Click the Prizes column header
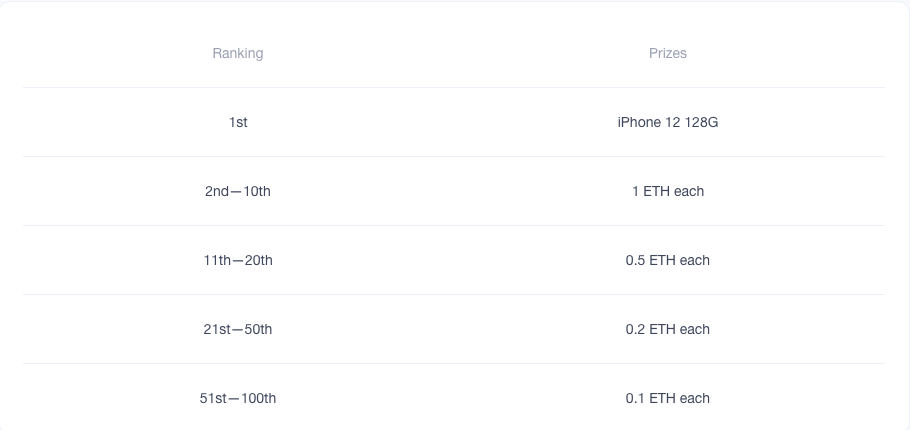 [x=668, y=53]
